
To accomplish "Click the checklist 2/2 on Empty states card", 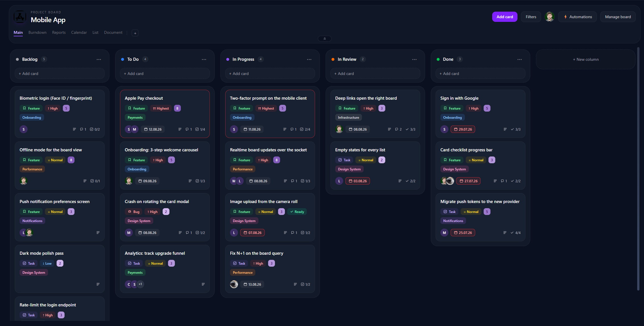I will tap(411, 181).
